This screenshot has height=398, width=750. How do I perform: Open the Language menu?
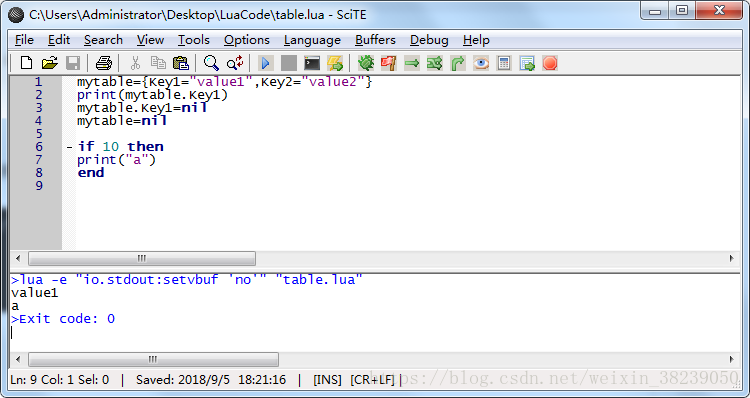312,40
